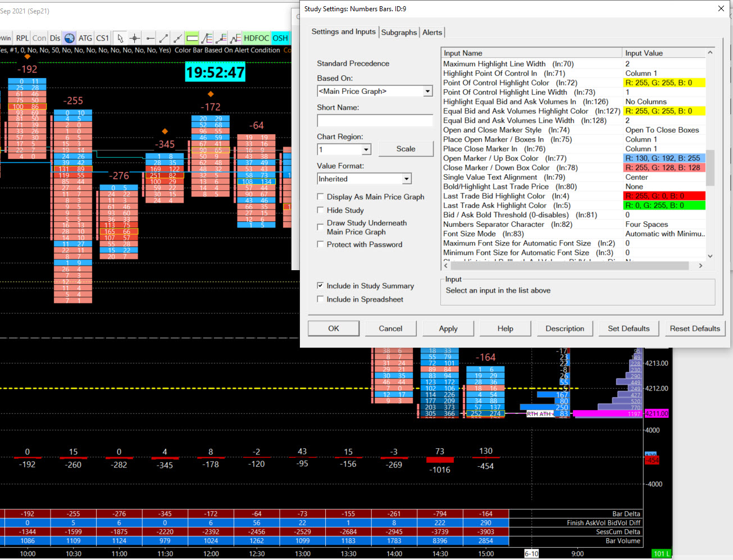Click the Apply button
The width and height of the screenshot is (733, 560).
click(448, 329)
